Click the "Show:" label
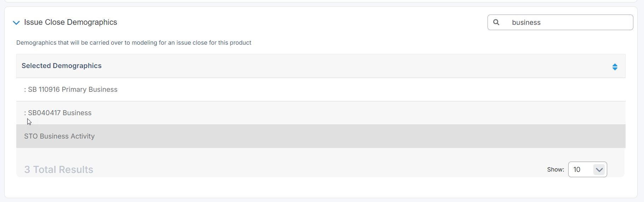Image resolution: width=644 pixels, height=202 pixels. (555, 170)
